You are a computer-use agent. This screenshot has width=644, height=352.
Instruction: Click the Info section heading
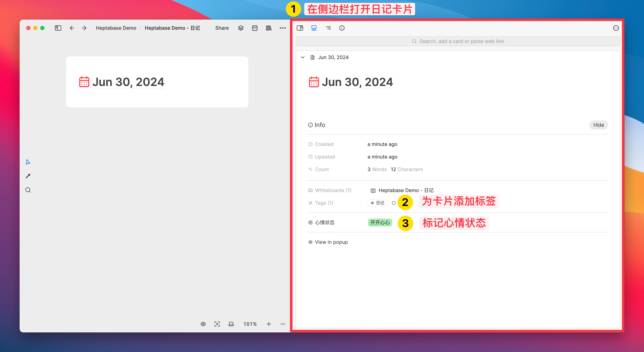[317, 125]
